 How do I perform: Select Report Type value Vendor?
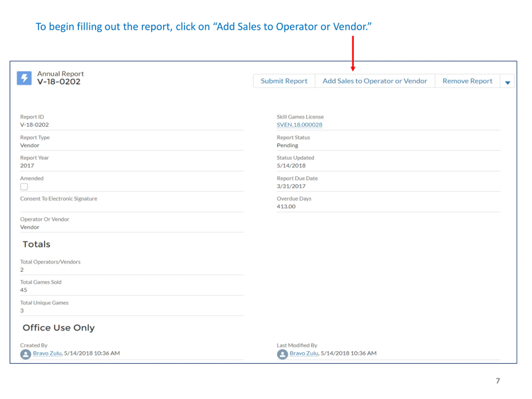coord(30,145)
